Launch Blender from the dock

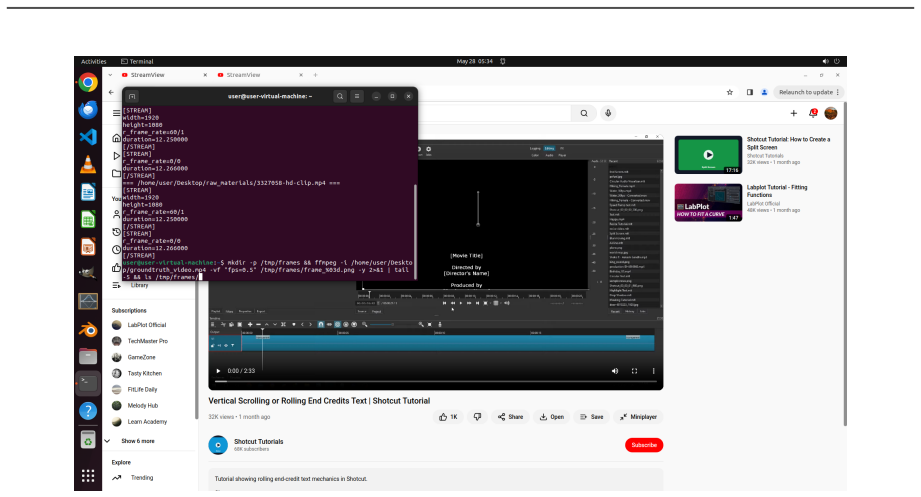click(x=88, y=330)
